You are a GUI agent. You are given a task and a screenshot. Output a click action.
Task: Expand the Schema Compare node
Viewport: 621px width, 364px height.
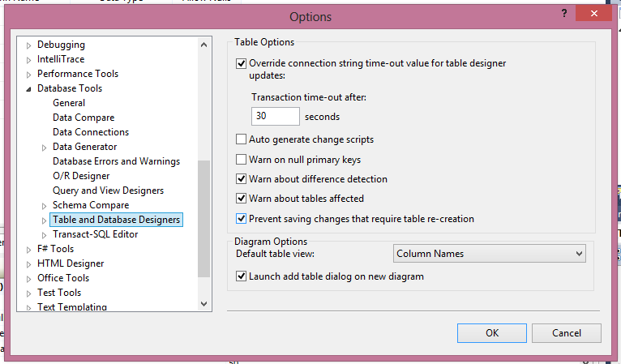[x=45, y=205]
